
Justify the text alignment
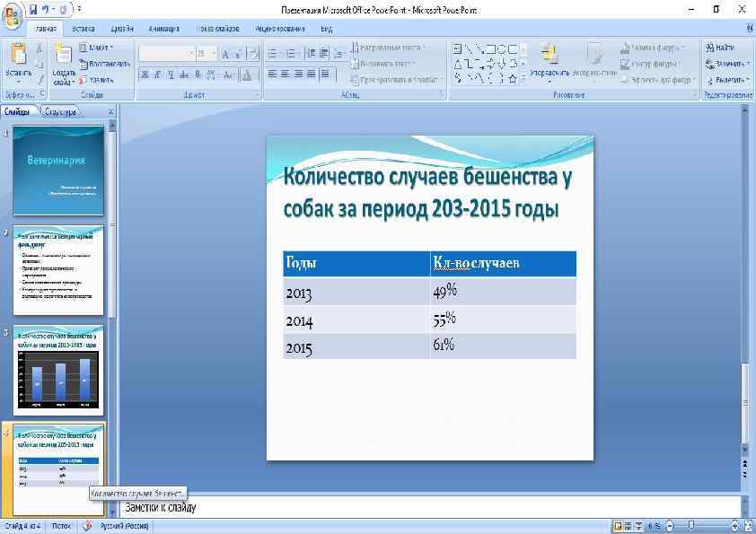tap(312, 74)
